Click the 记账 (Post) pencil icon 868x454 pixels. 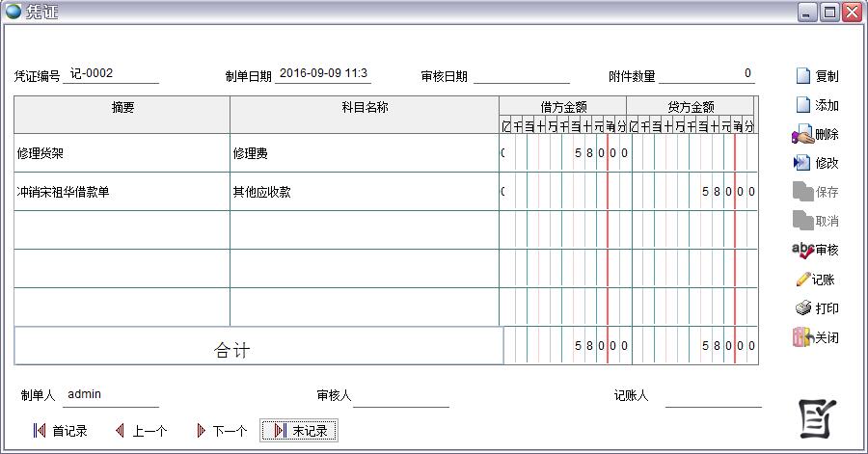coord(802,280)
